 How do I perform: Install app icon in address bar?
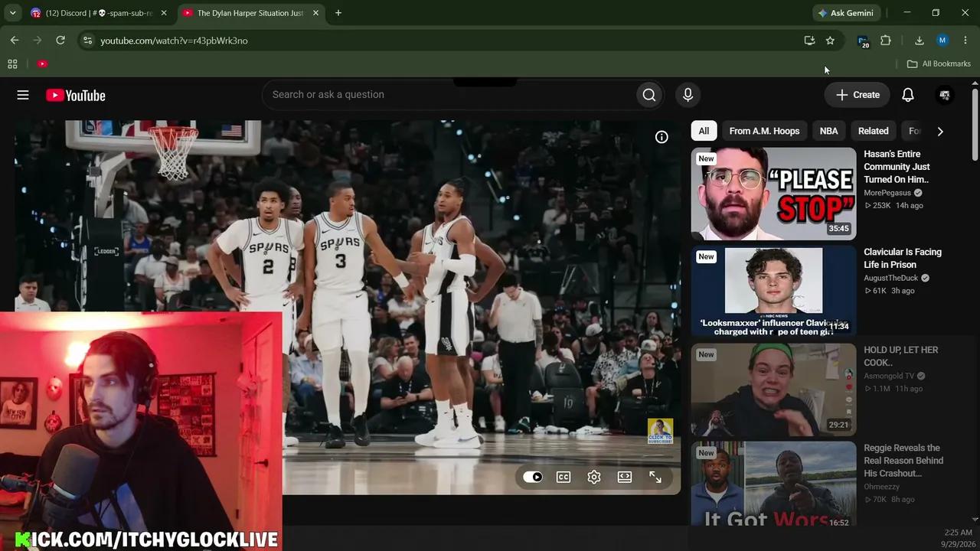(809, 41)
